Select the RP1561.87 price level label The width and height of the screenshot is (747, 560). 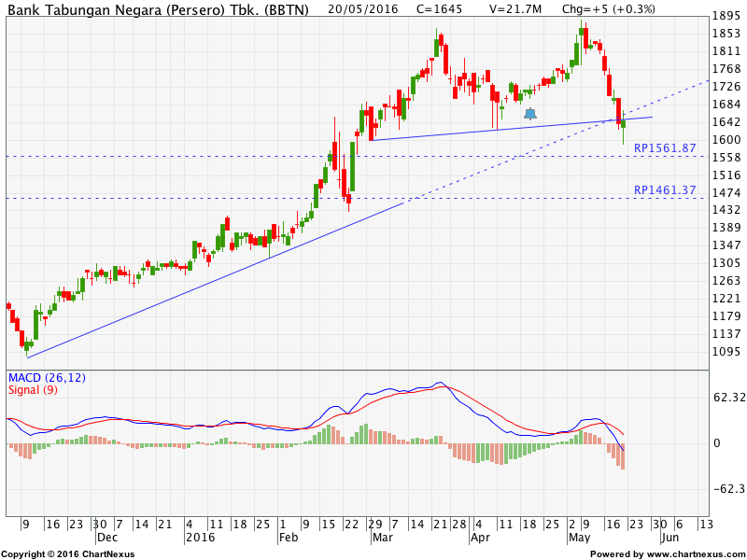[x=665, y=148]
